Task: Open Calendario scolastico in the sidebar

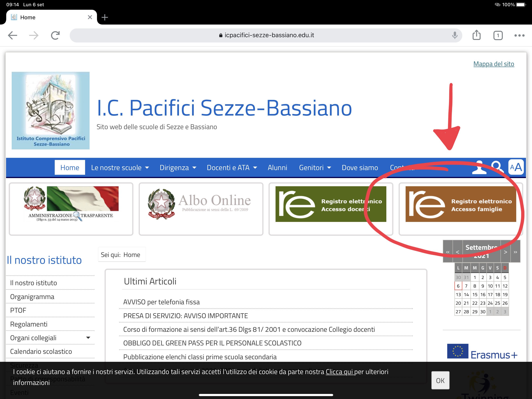Action: pyautogui.click(x=50, y=351)
